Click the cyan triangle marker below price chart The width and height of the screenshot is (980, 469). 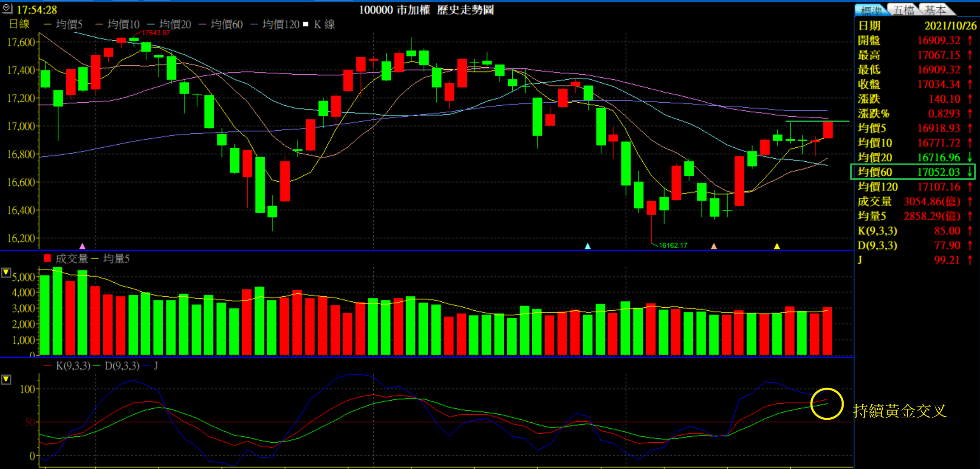click(587, 246)
